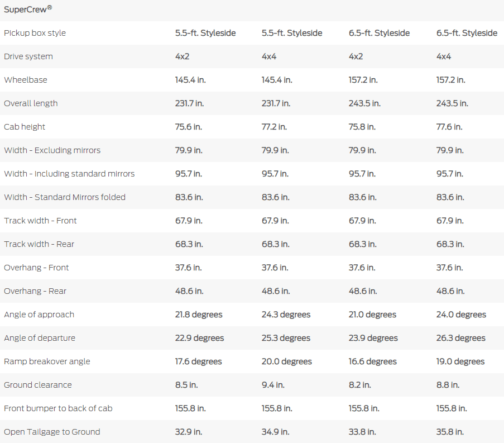Select the Track width - Front label
This screenshot has width=504, height=443.
(40, 221)
